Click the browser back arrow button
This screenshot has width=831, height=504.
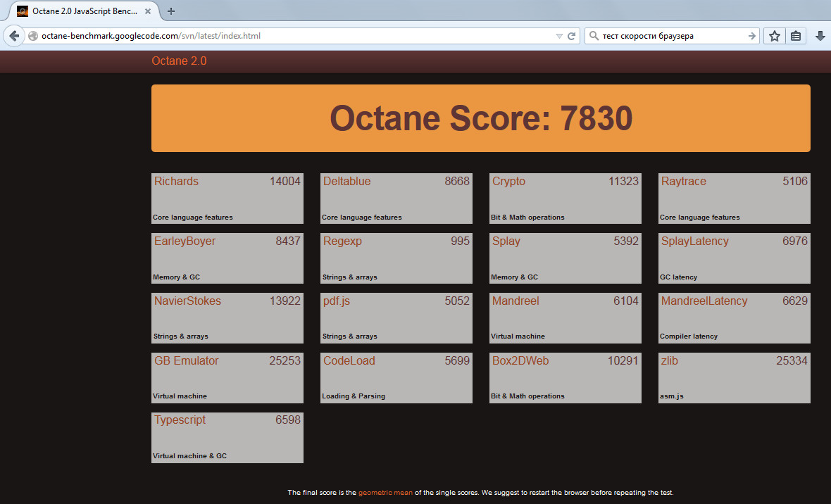point(14,36)
